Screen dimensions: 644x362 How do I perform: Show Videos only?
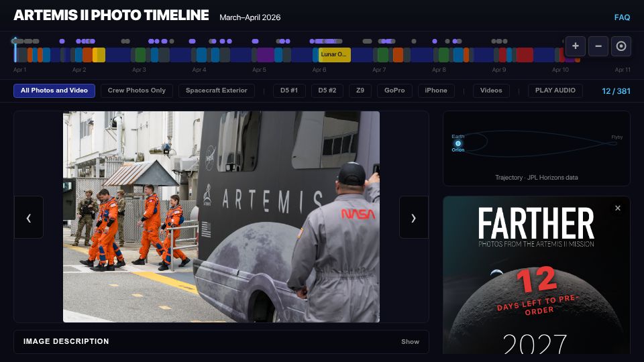coord(491,90)
